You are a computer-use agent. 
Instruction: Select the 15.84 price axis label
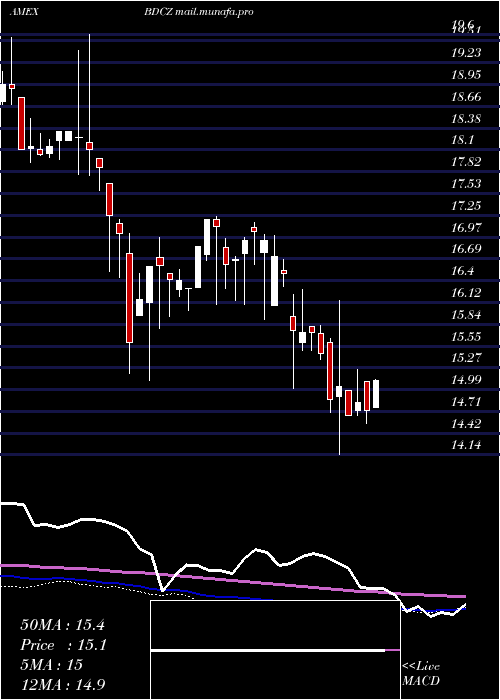[467, 315]
